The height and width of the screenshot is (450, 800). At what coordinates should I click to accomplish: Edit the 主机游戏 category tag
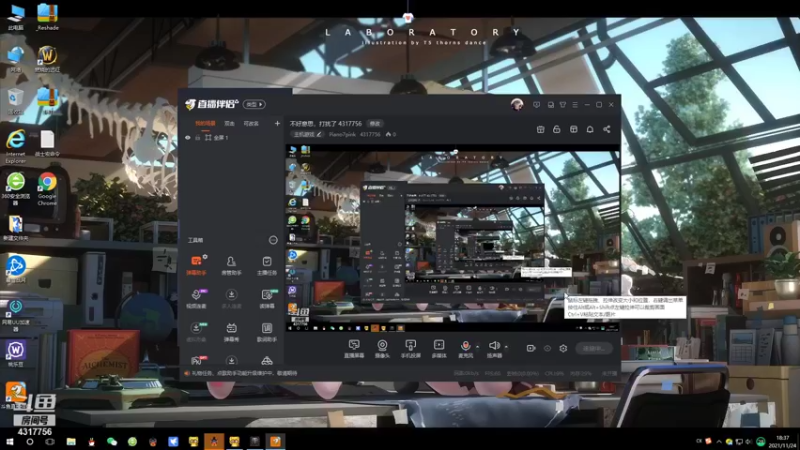click(308, 134)
